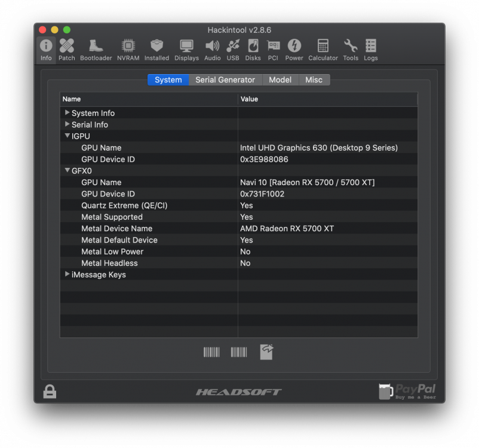479x448 pixels.
Task: Close the Hackintool window
Action: click(42, 30)
